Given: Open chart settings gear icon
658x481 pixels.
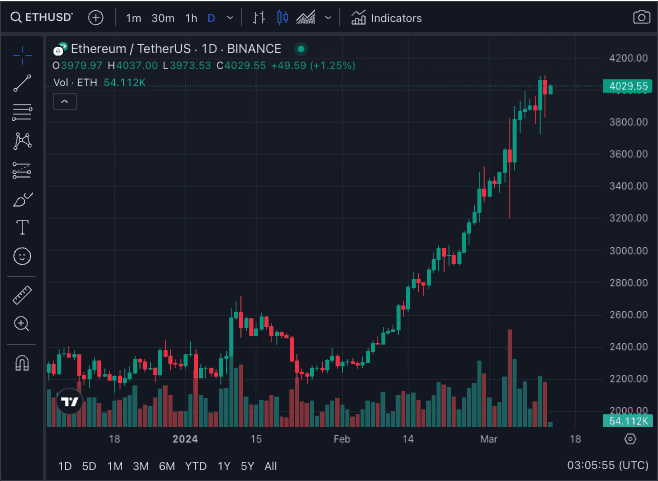Looking at the screenshot, I should tap(630, 439).
